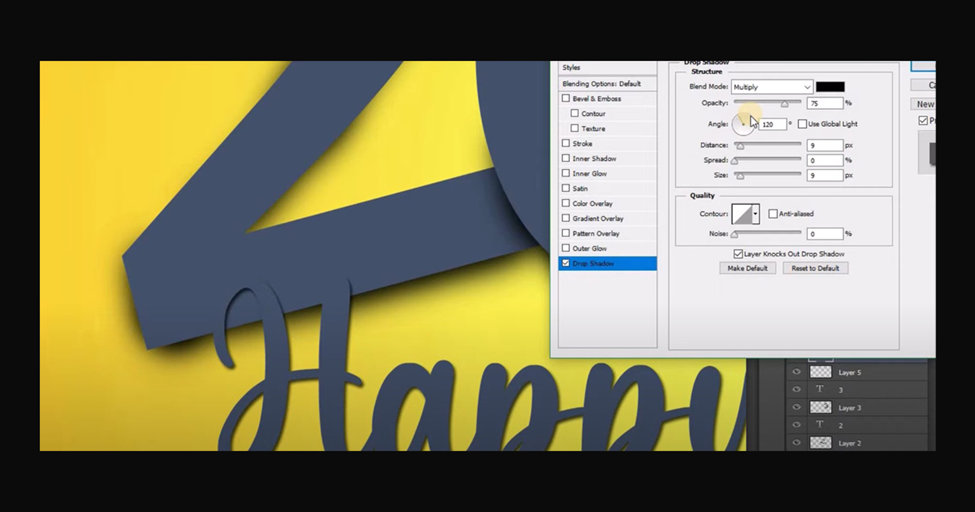Enable the Pattern Overlay checkbox
The image size is (975, 512).
point(566,233)
